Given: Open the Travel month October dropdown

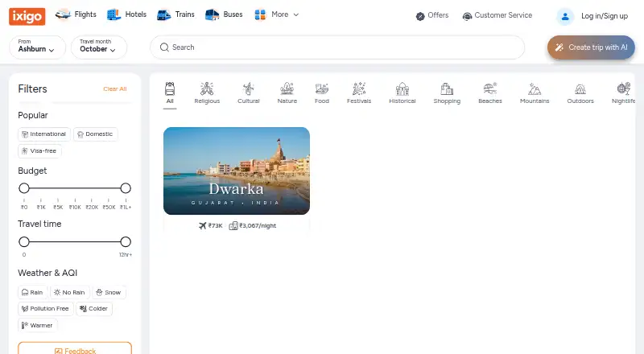Looking at the screenshot, I should [x=98, y=47].
